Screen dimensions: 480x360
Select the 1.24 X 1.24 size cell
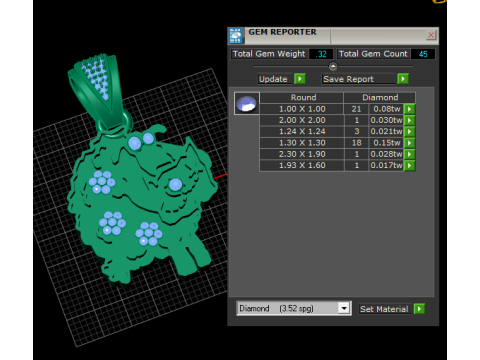(x=302, y=132)
